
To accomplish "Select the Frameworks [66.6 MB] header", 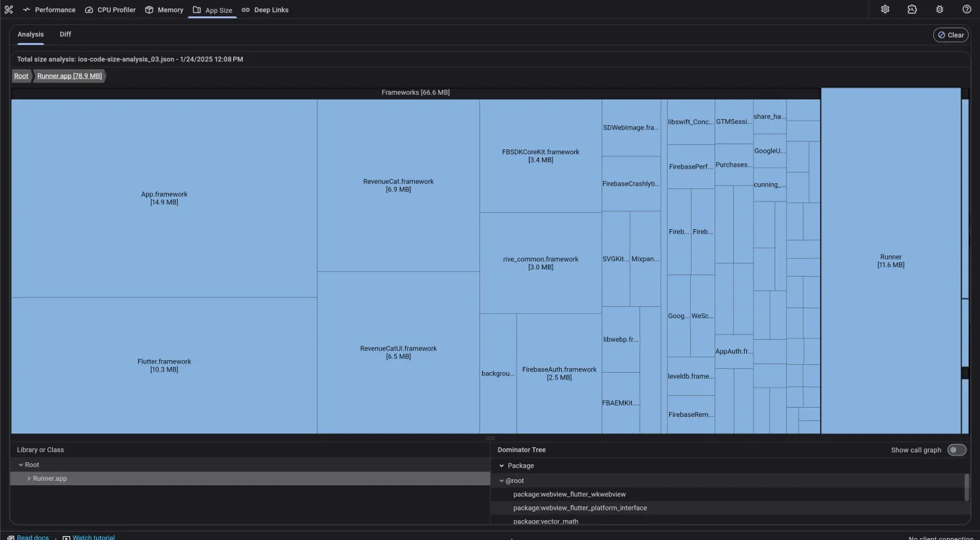I will tap(416, 93).
